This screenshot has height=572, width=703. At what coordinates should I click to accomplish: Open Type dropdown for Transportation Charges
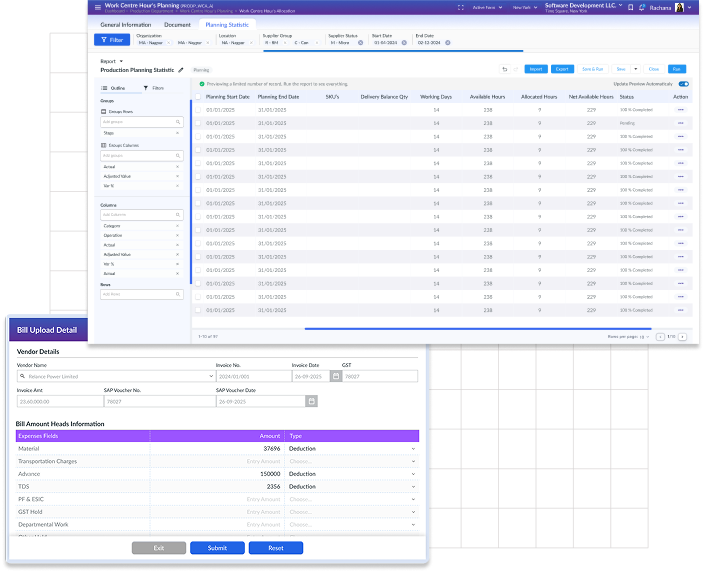coord(413,461)
